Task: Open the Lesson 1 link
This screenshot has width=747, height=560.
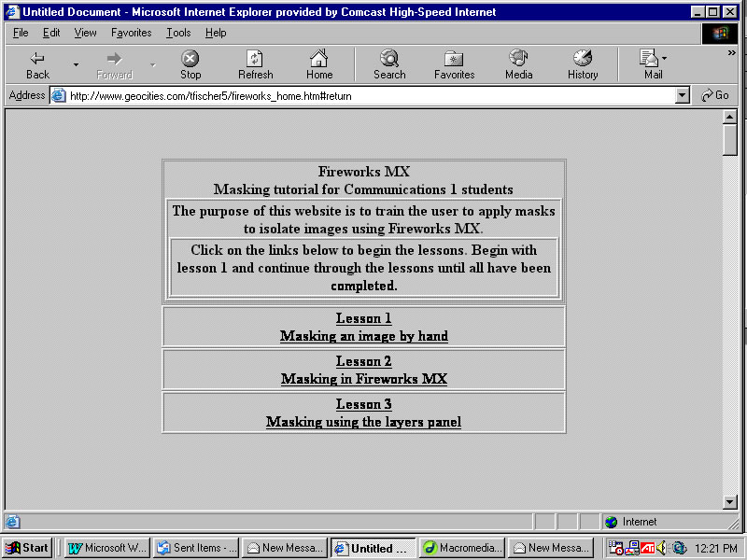Action: click(363, 318)
